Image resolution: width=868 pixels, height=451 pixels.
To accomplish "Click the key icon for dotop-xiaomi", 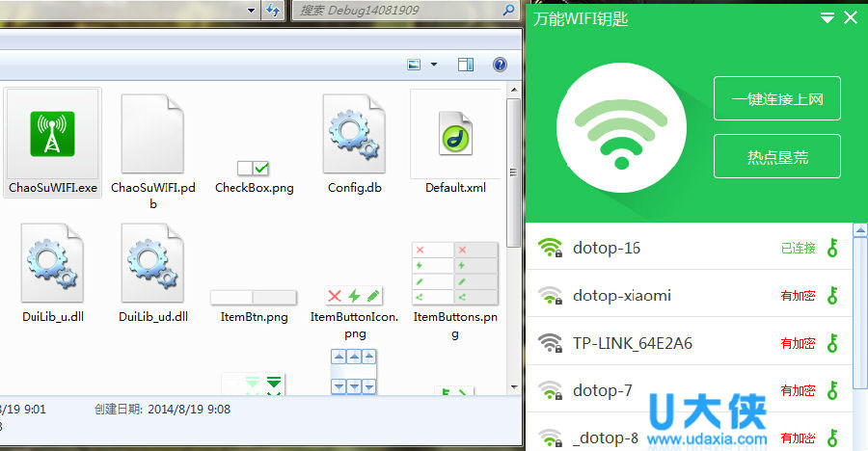I will coord(832,295).
